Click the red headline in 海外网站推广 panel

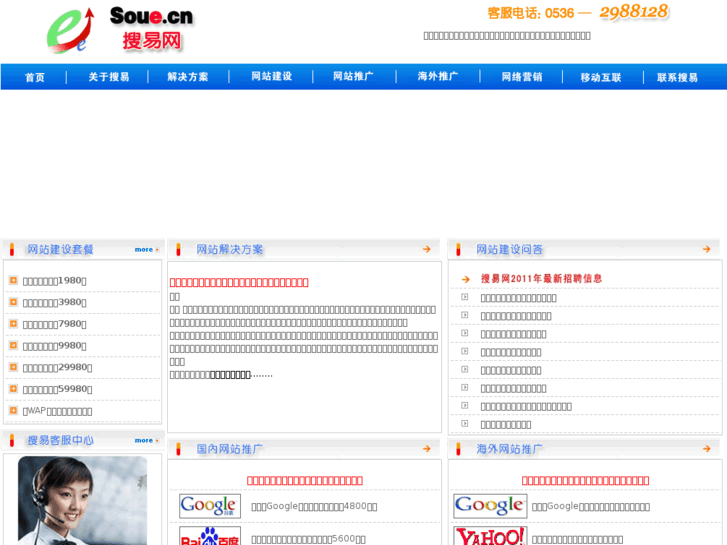[x=585, y=481]
